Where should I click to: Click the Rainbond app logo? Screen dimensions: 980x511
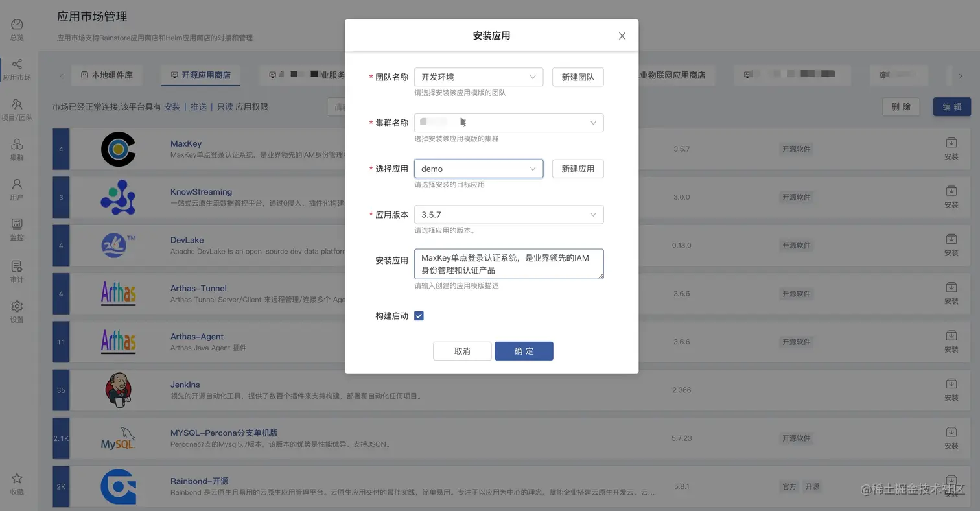(118, 486)
